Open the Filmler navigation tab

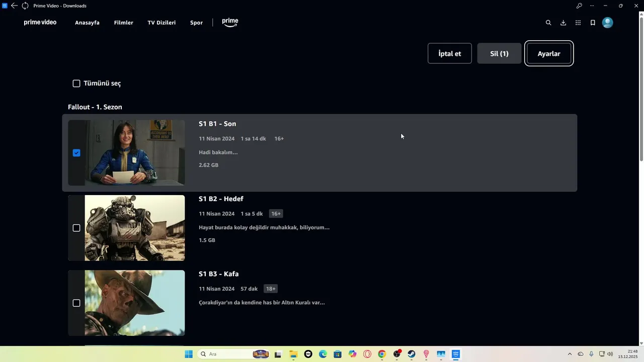pos(123,23)
